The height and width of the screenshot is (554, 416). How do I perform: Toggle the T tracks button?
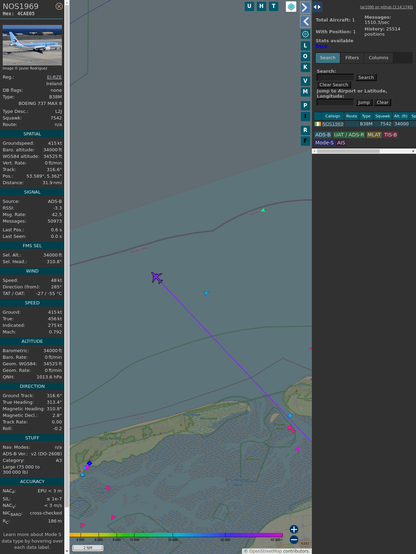click(274, 6)
